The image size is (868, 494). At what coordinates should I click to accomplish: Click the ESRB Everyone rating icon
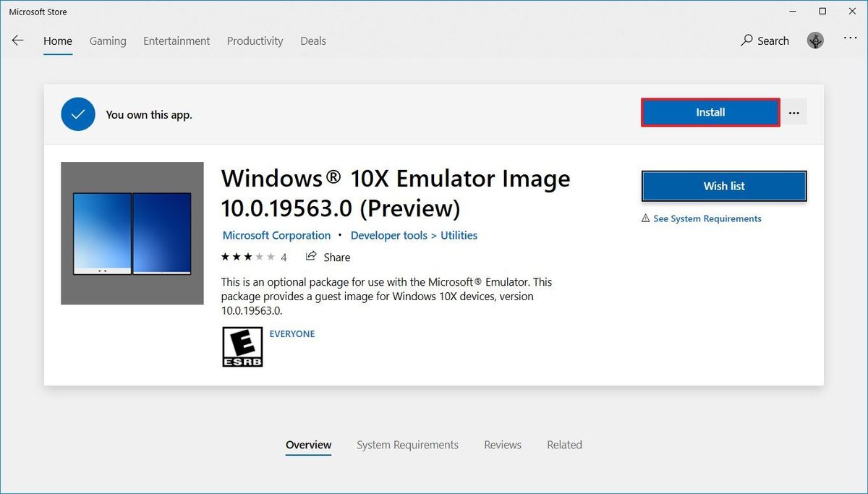[242, 346]
